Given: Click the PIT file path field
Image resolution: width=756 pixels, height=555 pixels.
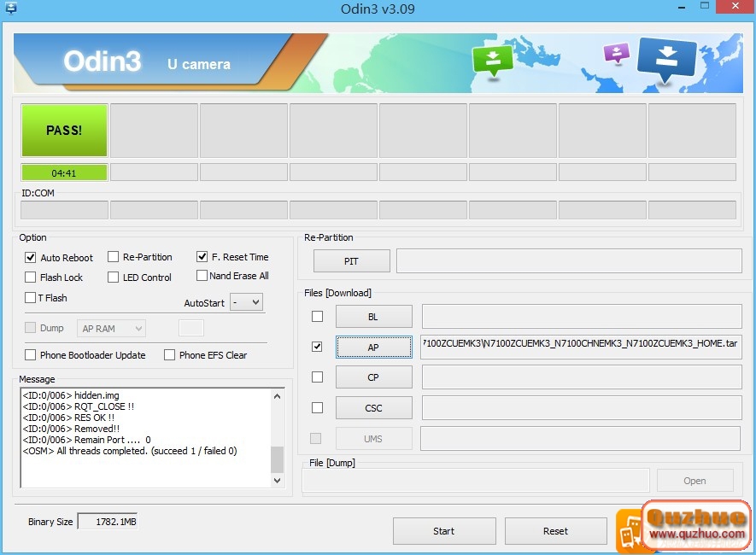Looking at the screenshot, I should coord(569,261).
